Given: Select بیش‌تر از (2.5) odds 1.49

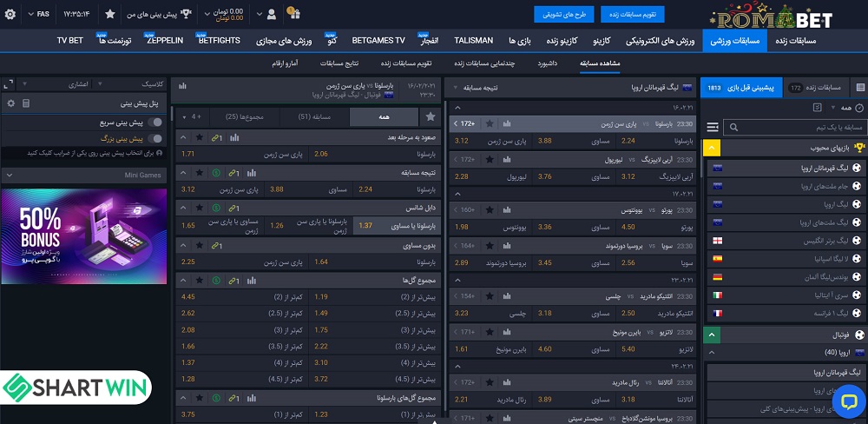Looking at the screenshot, I should click(x=375, y=313).
